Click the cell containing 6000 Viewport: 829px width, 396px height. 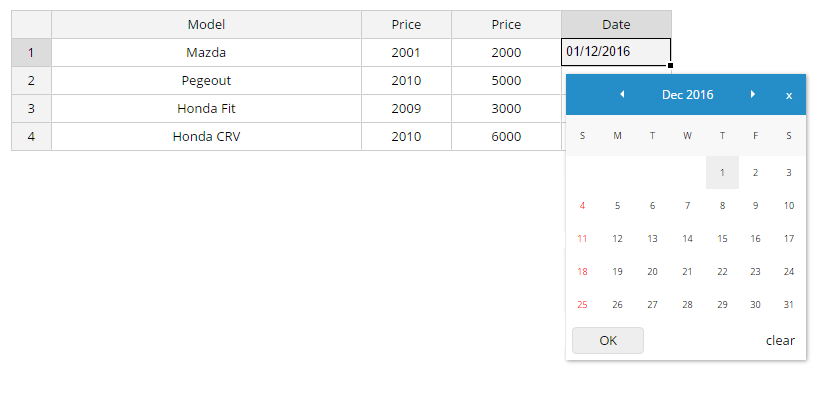coord(506,136)
